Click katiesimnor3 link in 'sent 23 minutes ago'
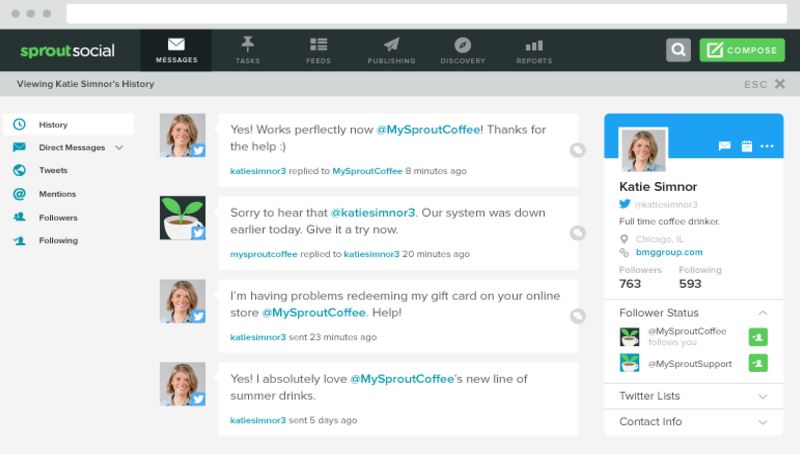The width and height of the screenshot is (800, 454). coord(258,337)
